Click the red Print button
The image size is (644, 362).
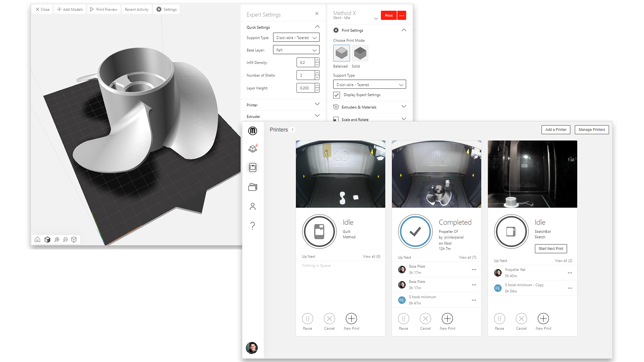click(388, 15)
